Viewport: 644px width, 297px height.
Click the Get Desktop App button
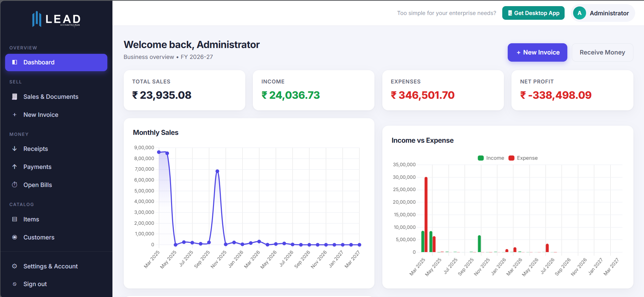click(x=533, y=13)
